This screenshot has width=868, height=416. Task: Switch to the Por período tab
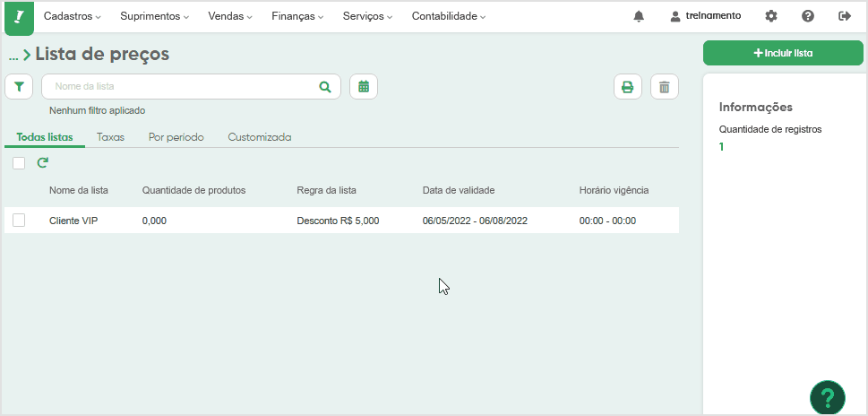(x=176, y=137)
